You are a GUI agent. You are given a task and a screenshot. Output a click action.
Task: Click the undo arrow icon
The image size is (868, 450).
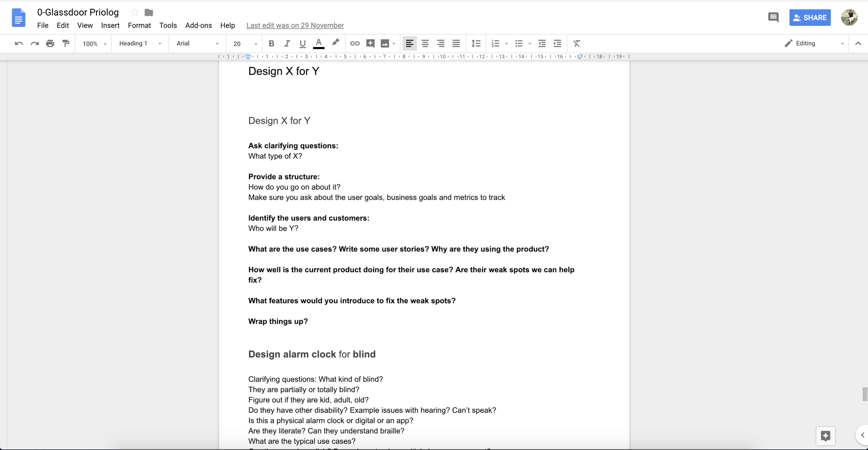pyautogui.click(x=18, y=44)
